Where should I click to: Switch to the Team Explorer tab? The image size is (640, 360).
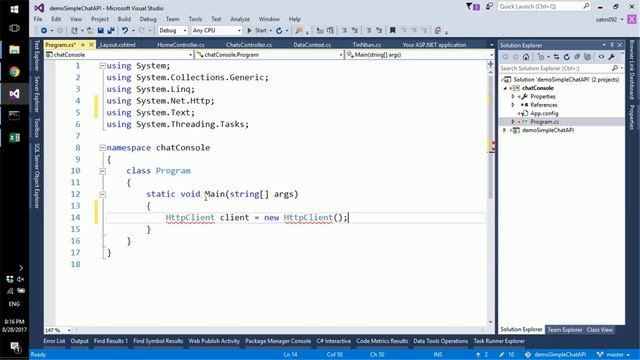click(x=565, y=330)
